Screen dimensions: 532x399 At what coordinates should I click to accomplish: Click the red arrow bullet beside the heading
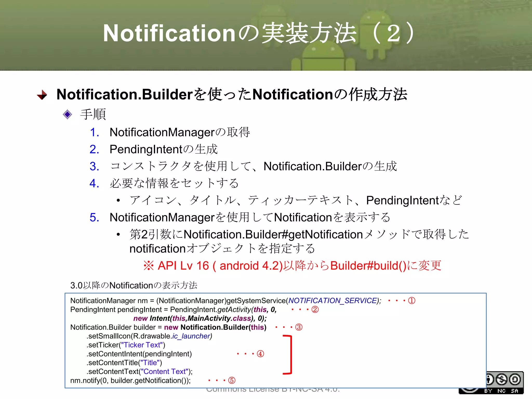[x=42, y=95]
